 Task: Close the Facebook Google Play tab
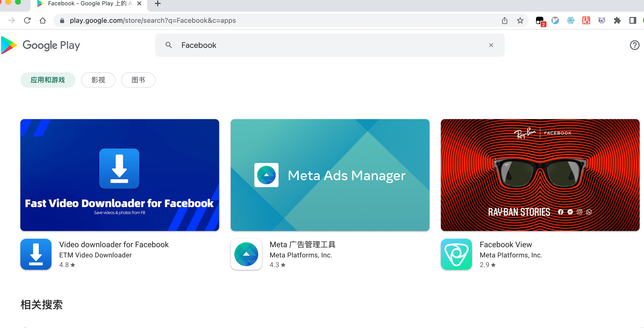(x=139, y=3)
